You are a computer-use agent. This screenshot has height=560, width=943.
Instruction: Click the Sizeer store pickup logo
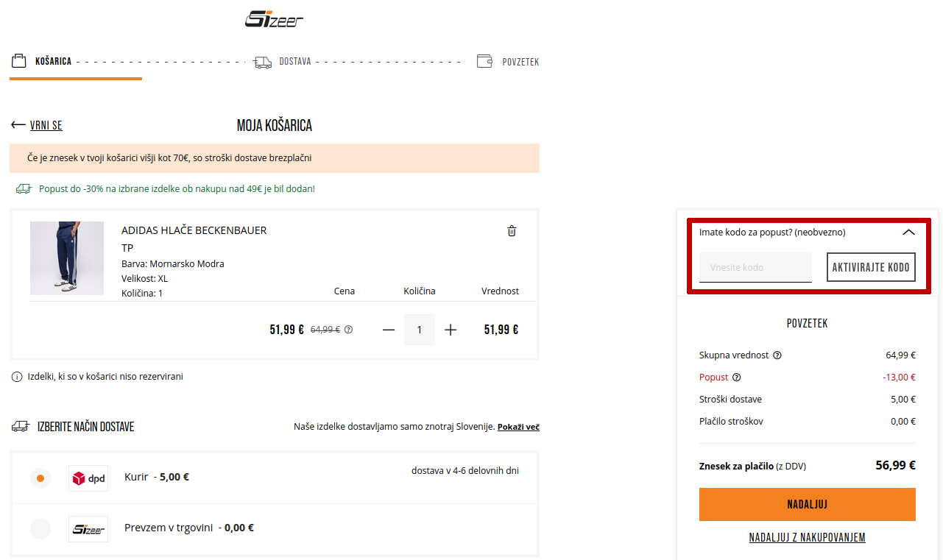(88, 529)
